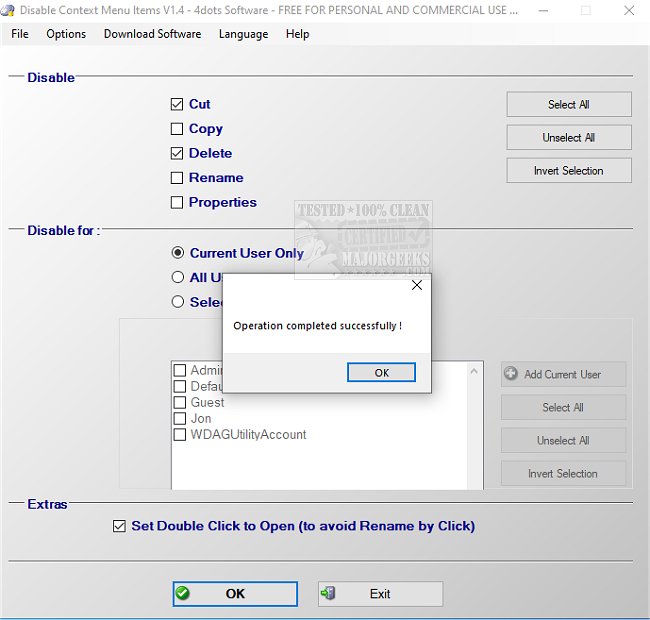The image size is (650, 620).
Task: Tick the Properties checkbox
Action: click(177, 202)
